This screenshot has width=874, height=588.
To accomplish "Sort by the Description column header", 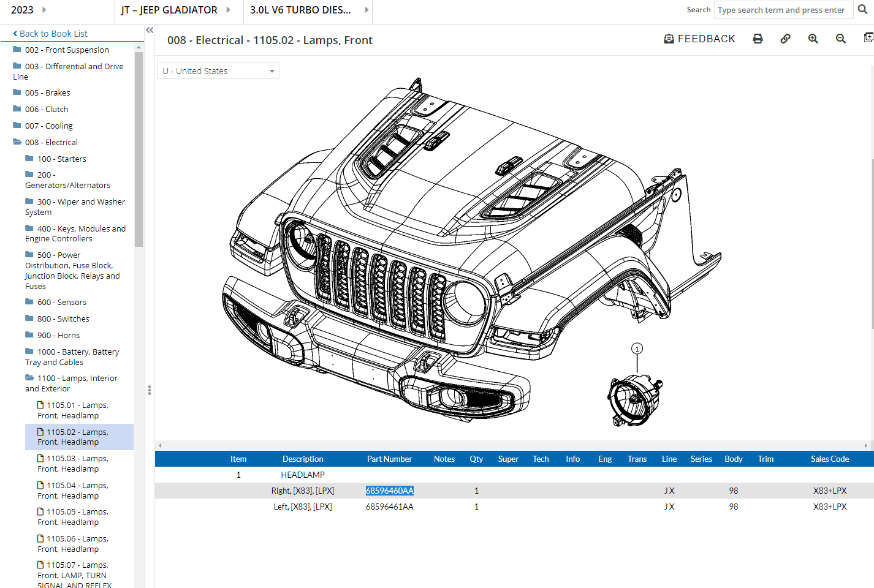I will (303, 459).
